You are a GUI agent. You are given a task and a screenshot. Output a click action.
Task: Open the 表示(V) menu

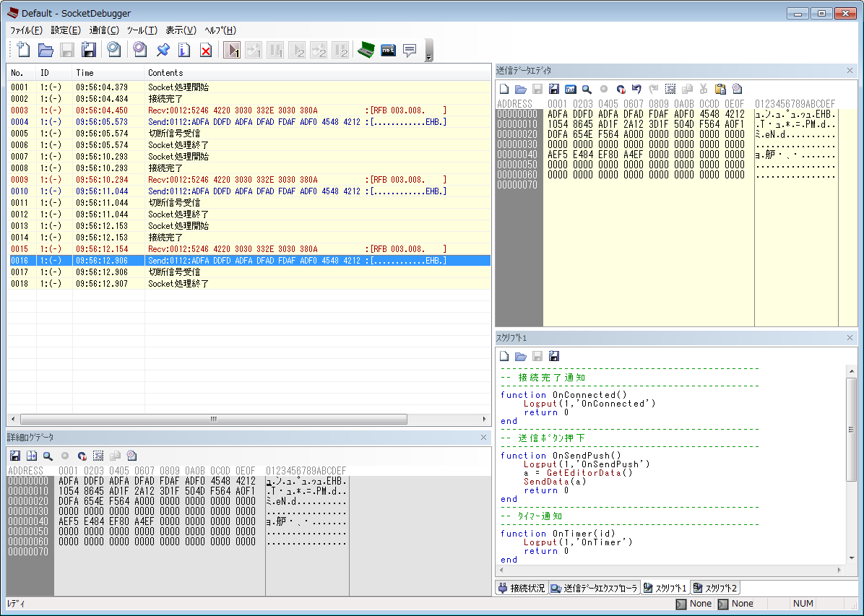point(181,30)
